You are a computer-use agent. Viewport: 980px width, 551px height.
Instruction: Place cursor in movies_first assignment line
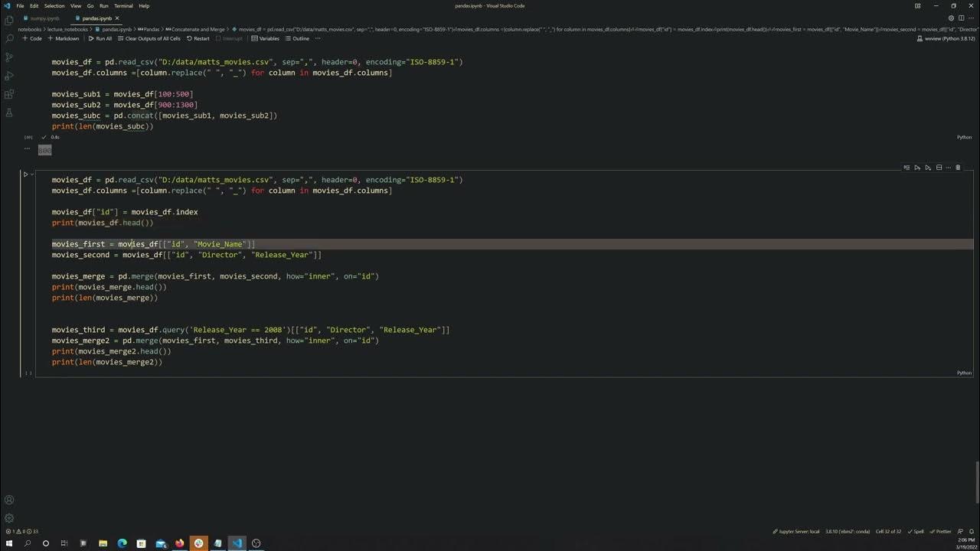tap(153, 244)
